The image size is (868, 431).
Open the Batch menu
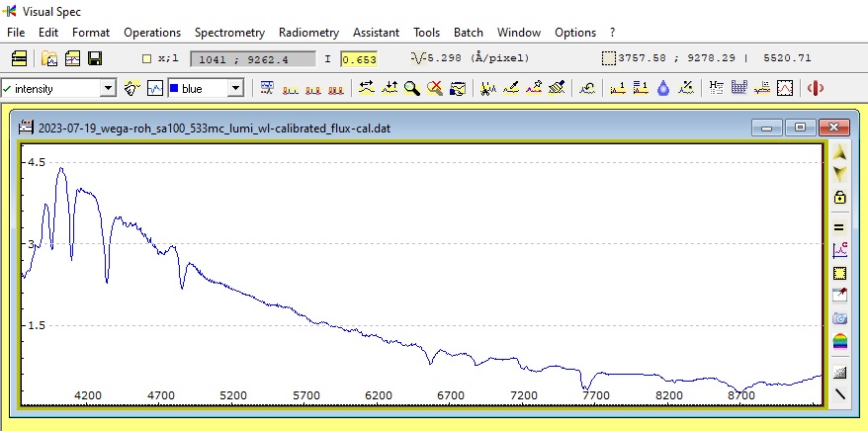pyautogui.click(x=469, y=32)
